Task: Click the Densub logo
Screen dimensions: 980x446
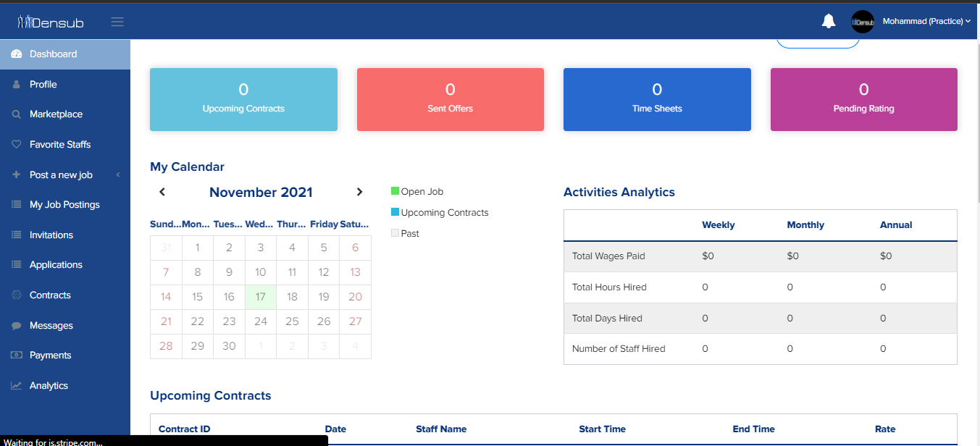Action: [51, 22]
